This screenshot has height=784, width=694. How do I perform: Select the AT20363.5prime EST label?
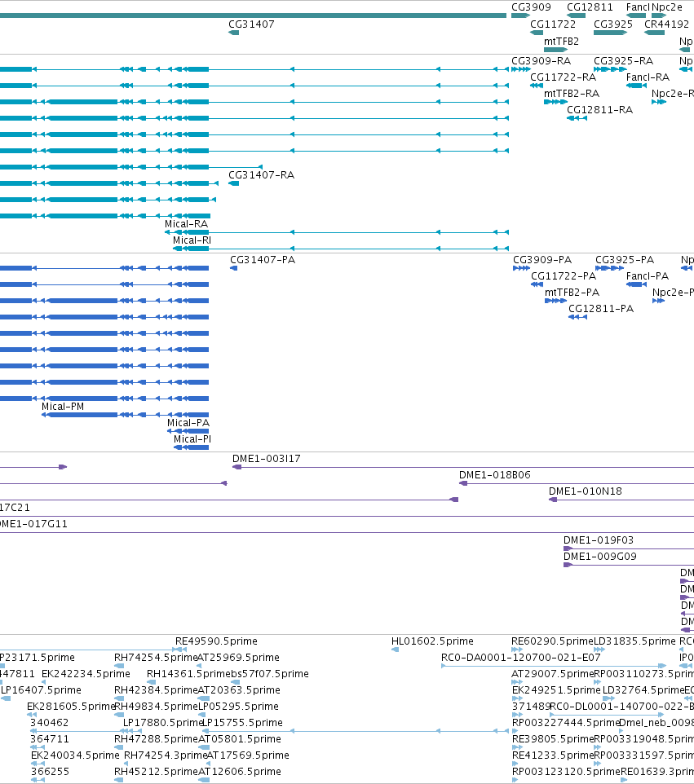[x=239, y=690]
